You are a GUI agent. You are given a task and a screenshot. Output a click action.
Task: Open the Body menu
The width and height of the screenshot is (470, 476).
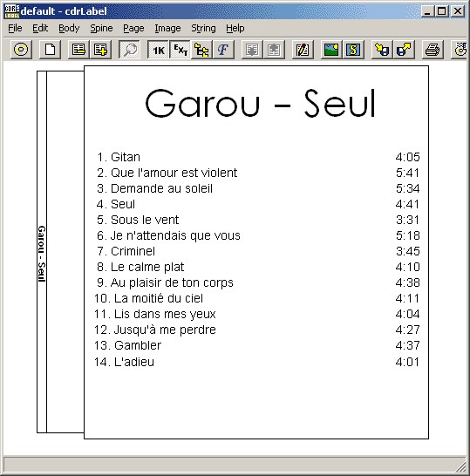coord(69,28)
